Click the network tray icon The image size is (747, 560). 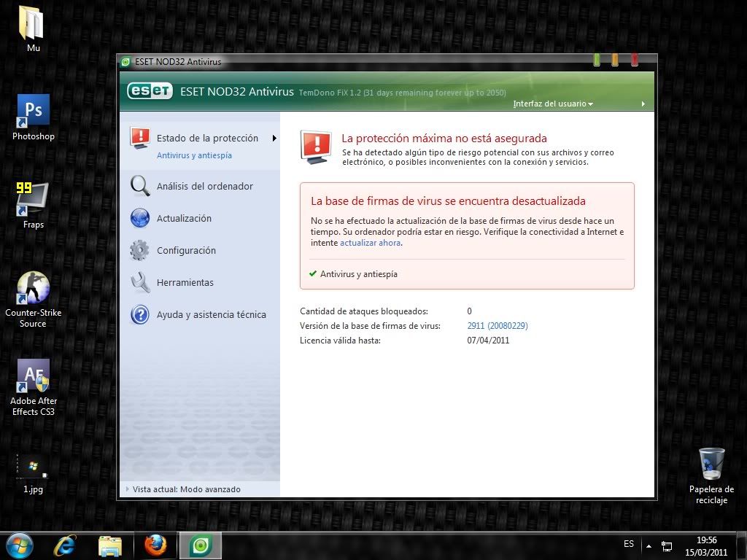tap(667, 546)
